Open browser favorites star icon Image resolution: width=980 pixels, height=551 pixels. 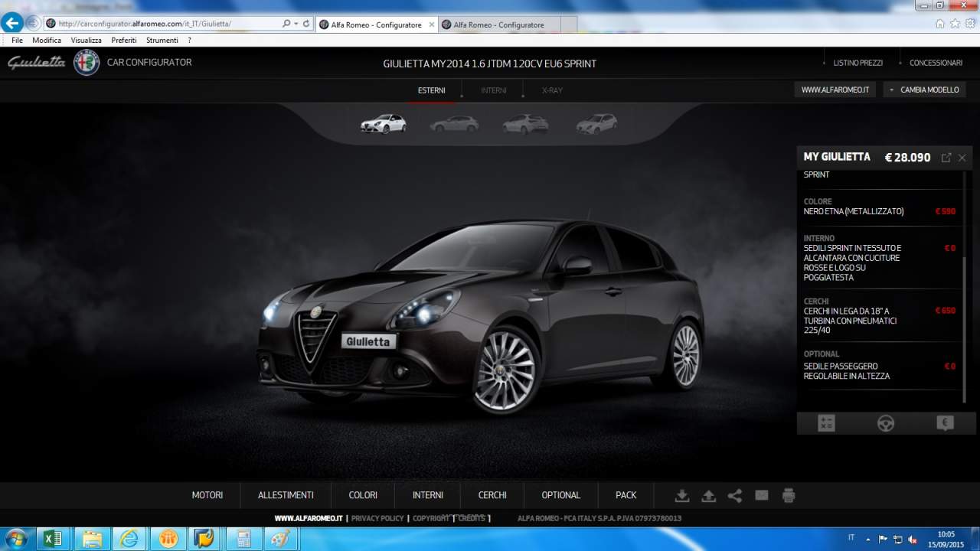[x=955, y=24]
